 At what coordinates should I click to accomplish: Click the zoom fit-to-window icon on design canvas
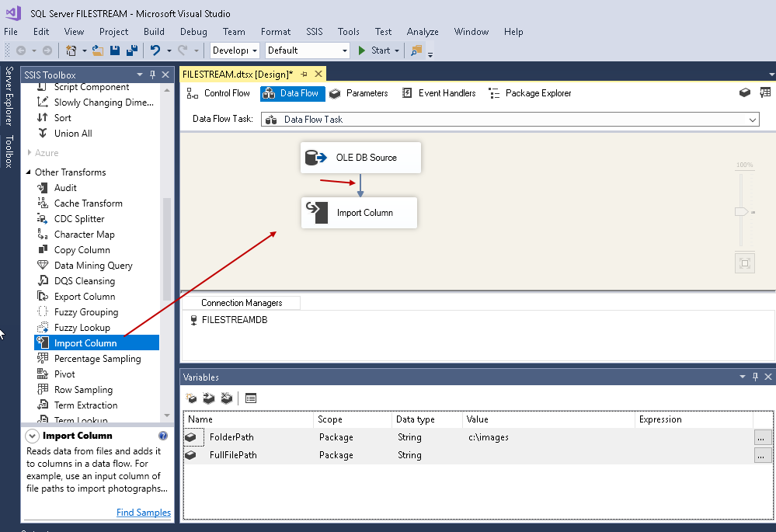(745, 263)
